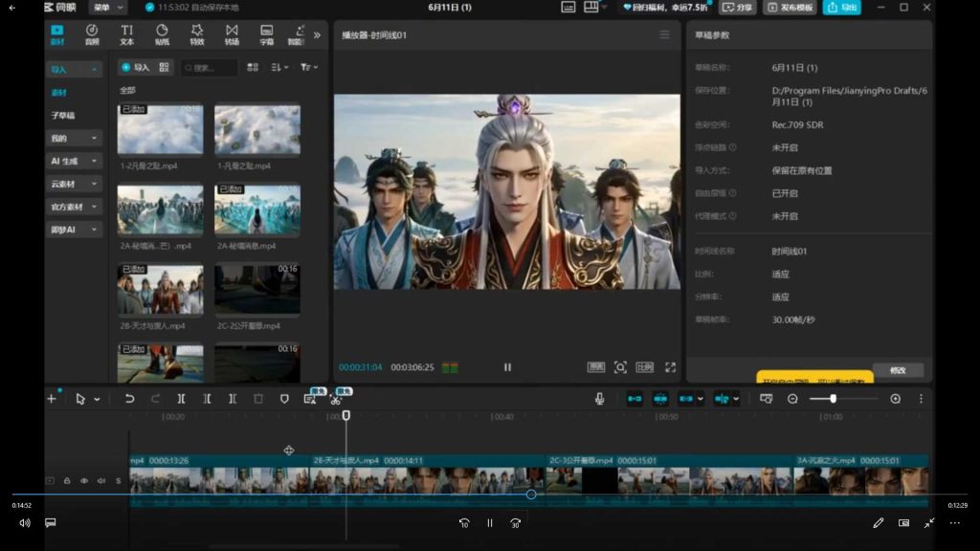
Task: Toggle the preview axis button
Action: point(722,399)
